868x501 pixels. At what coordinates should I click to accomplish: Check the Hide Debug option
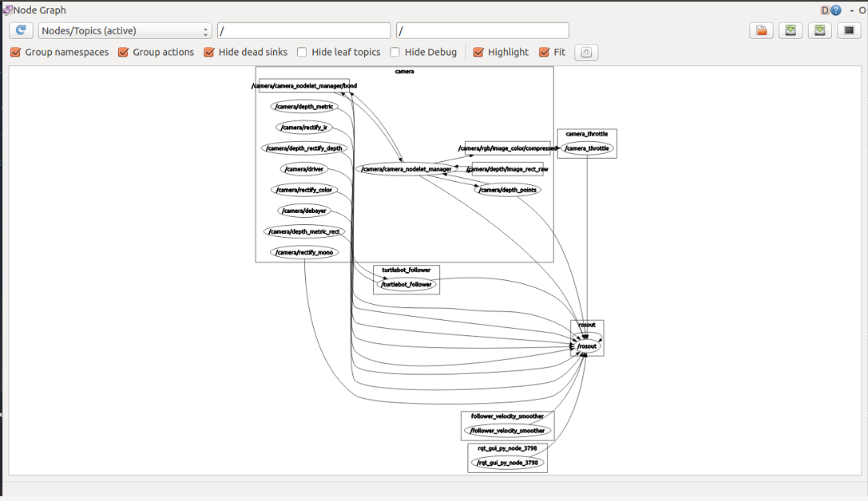tap(394, 52)
